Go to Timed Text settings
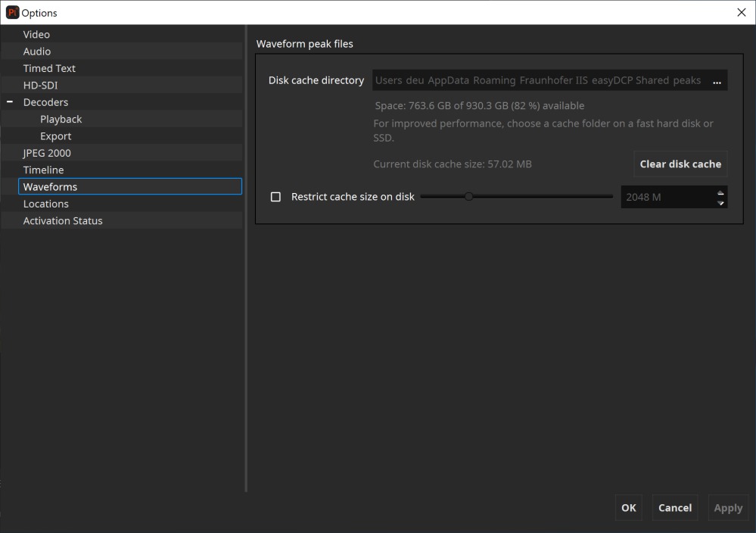The image size is (756, 533). click(49, 68)
